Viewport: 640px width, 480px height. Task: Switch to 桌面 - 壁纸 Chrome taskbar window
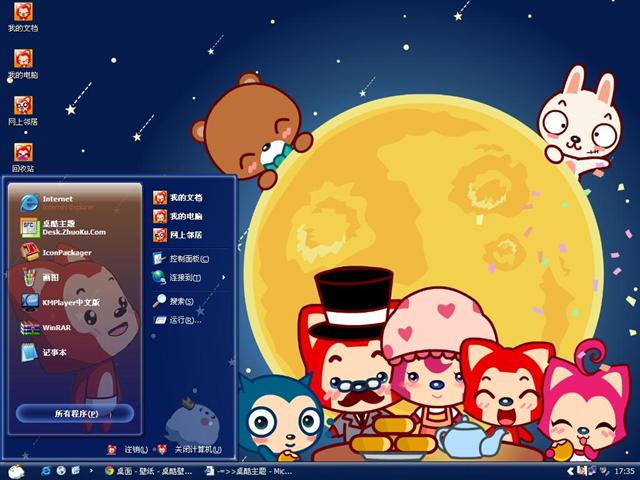click(x=149, y=471)
